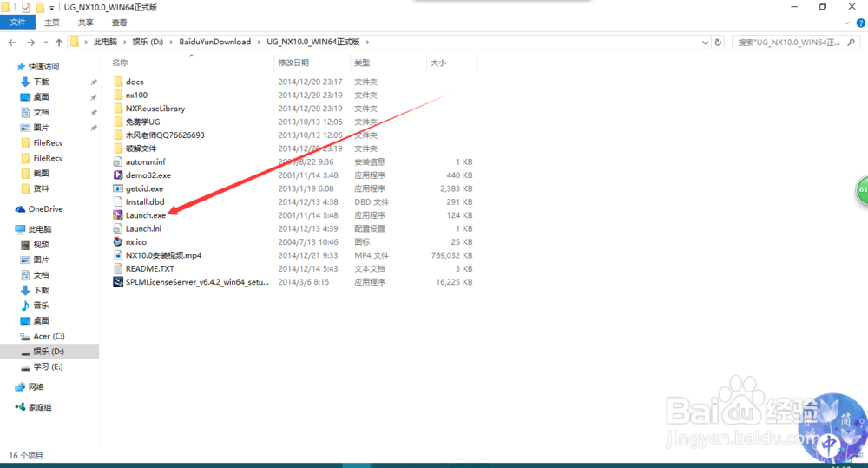Select the Launch.ini settings file icon
This screenshot has width=868, height=468.
[x=118, y=228]
